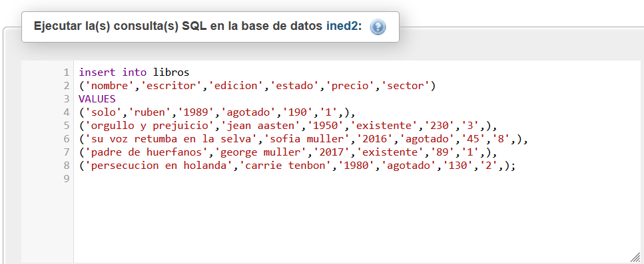This screenshot has width=644, height=264.
Task: Click the 'sector' column name
Action: click(406, 86)
